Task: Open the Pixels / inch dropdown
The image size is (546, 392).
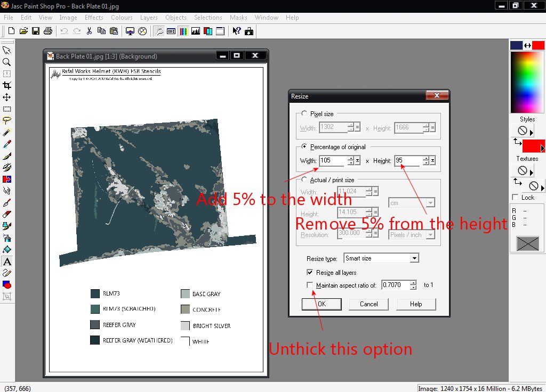Action: [x=430, y=235]
